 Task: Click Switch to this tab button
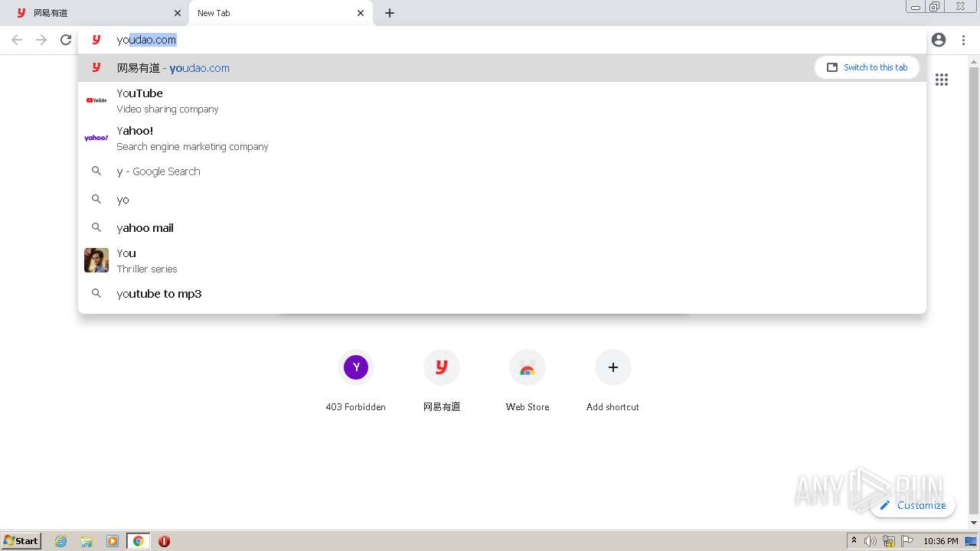click(867, 67)
